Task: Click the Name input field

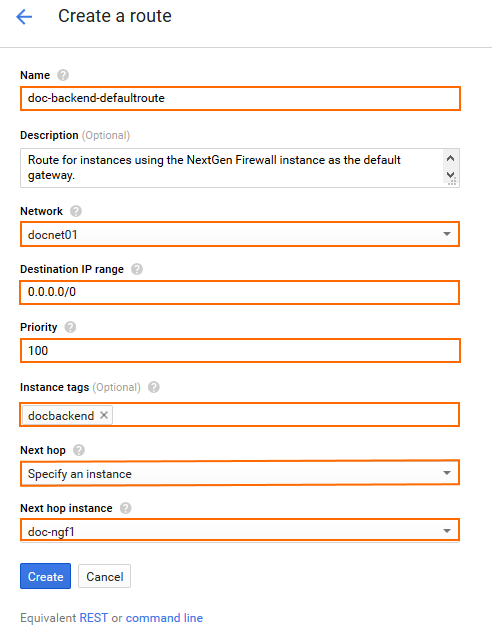Action: coord(240,98)
